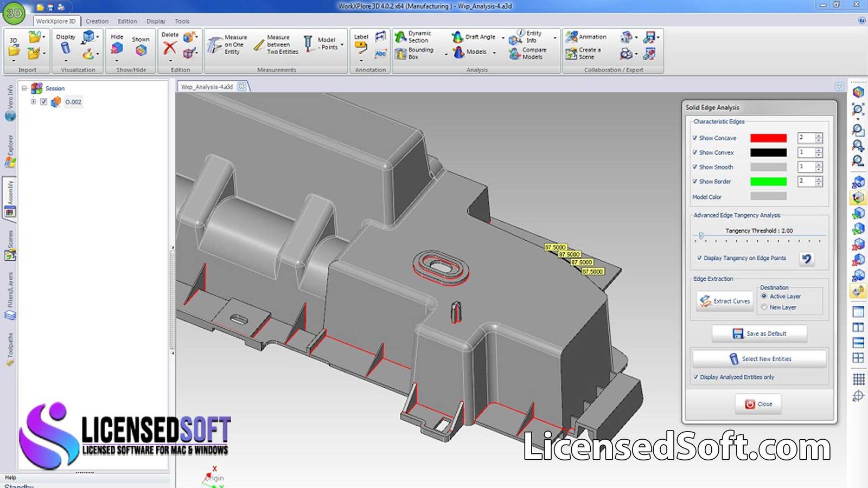Screen dimensions: 868x488
Task: Select the Active Layer radio button
Action: pos(764,296)
